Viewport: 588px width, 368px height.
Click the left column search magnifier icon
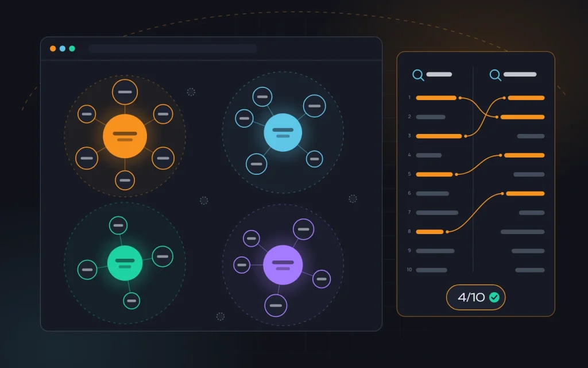pos(418,75)
